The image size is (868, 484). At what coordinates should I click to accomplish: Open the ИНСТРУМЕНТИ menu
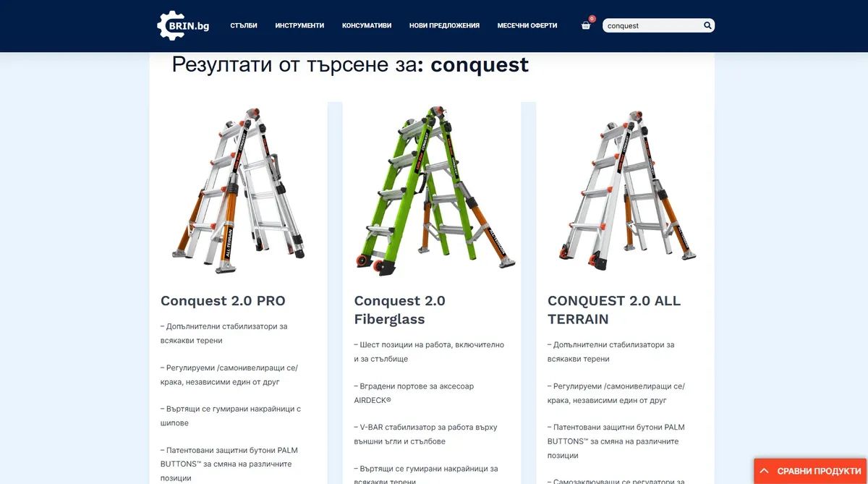[299, 25]
